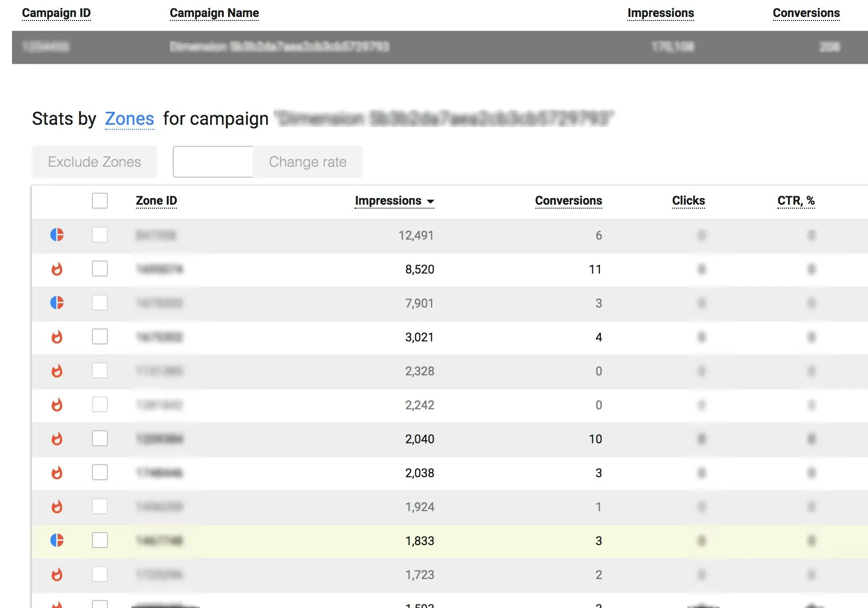This screenshot has width=868, height=608.
Task: Sort zone table by Conversions column
Action: pyautogui.click(x=568, y=201)
